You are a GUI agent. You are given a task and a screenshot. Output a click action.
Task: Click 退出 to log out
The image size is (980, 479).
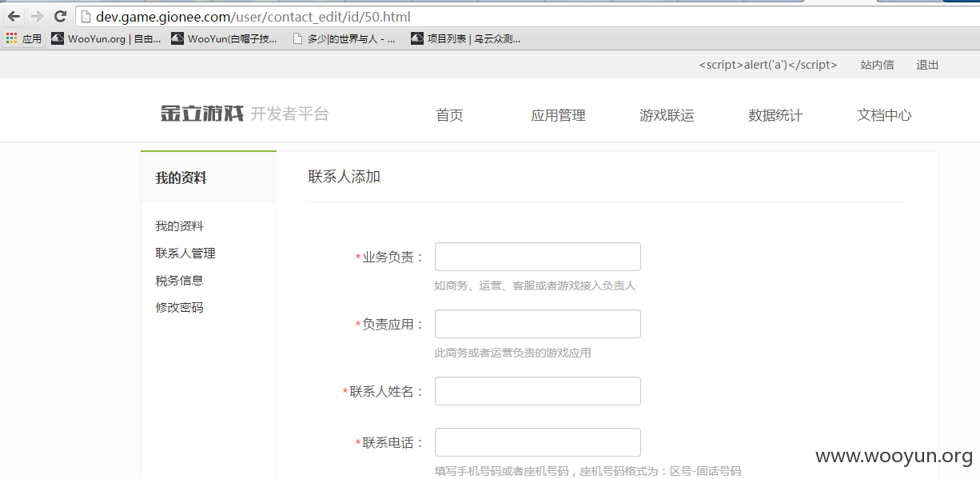click(927, 65)
